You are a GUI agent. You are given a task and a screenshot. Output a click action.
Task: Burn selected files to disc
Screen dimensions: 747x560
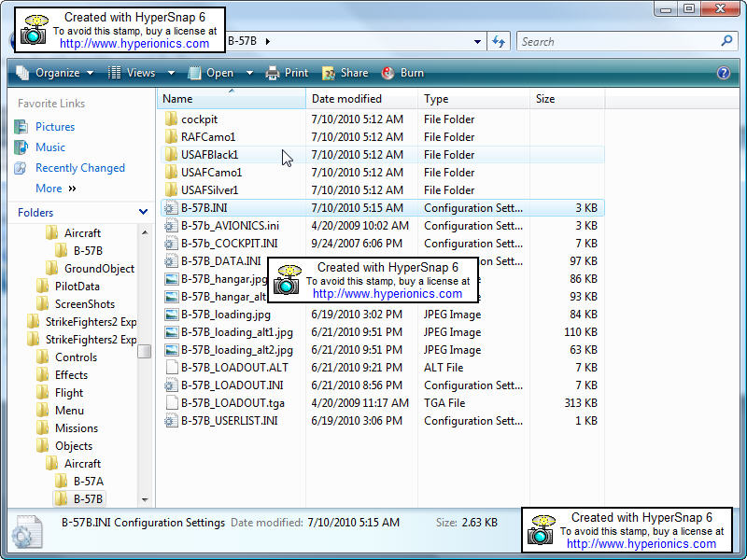[x=402, y=73]
